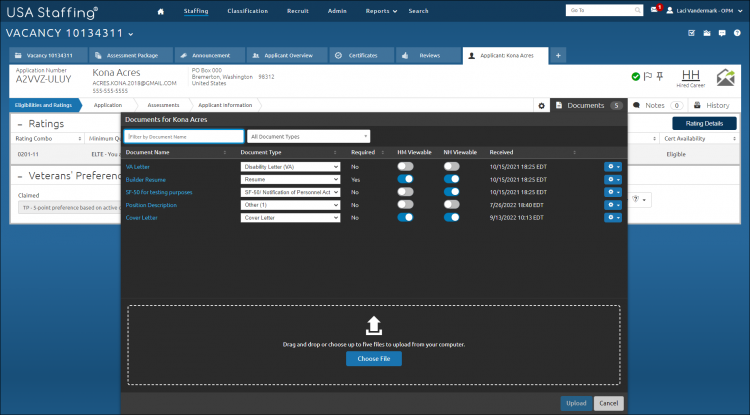Open the Classification menu
The width and height of the screenshot is (750, 415).
[x=248, y=11]
